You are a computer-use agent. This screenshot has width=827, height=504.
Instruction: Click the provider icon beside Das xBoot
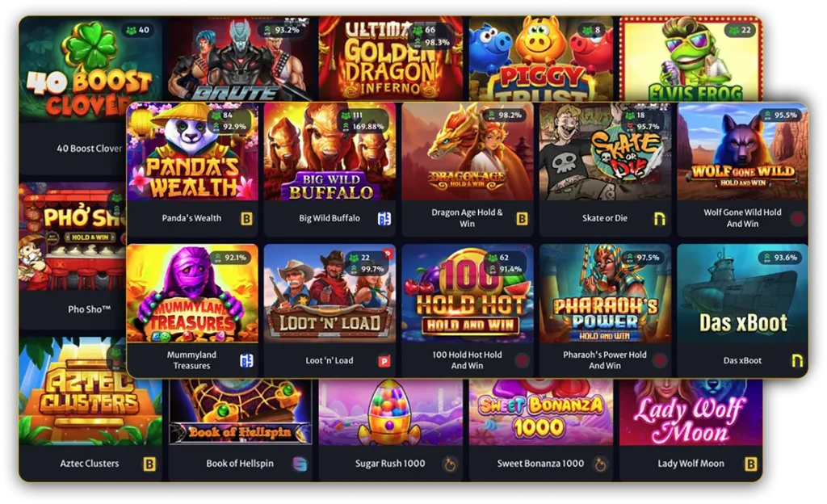tap(797, 360)
